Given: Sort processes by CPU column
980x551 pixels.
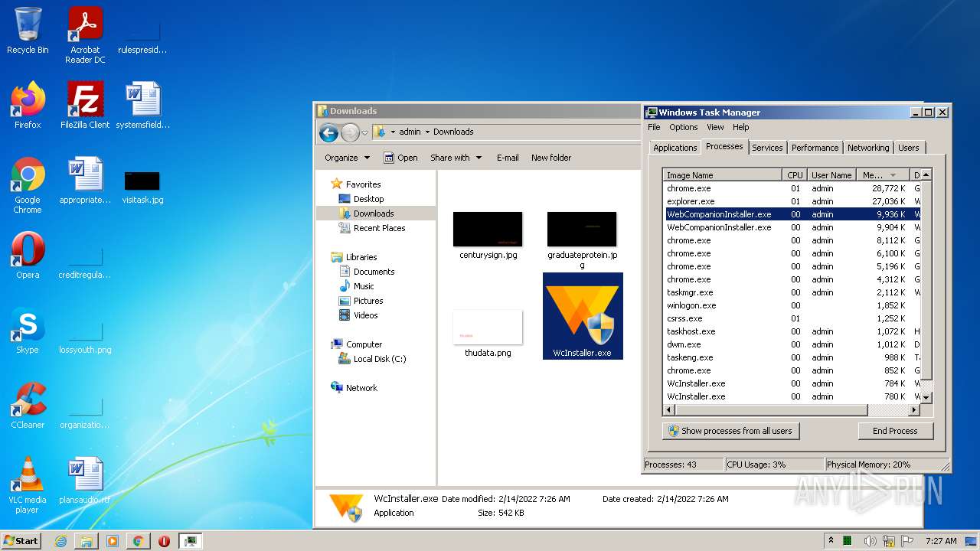Looking at the screenshot, I should coord(795,175).
